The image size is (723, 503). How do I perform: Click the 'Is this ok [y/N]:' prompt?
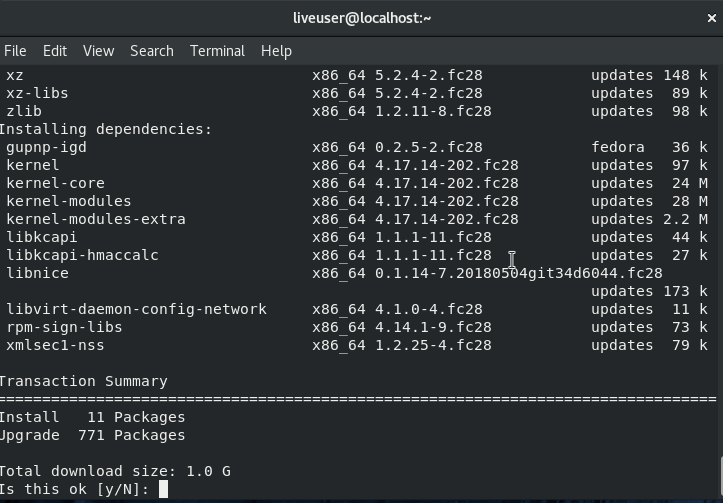tap(74, 489)
